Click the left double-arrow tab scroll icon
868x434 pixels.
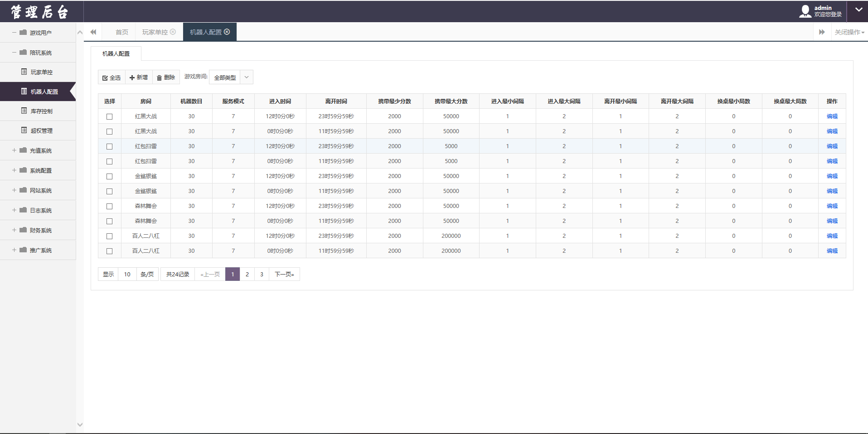(x=93, y=32)
